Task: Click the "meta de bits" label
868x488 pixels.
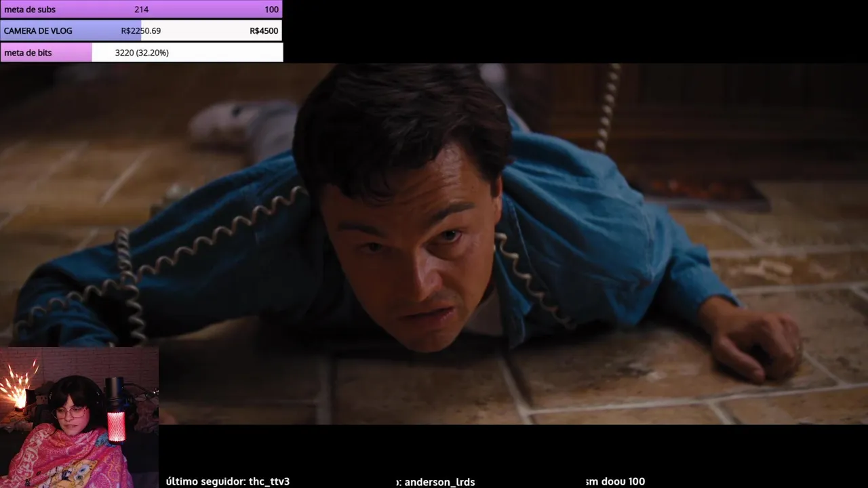Action: pyautogui.click(x=28, y=52)
